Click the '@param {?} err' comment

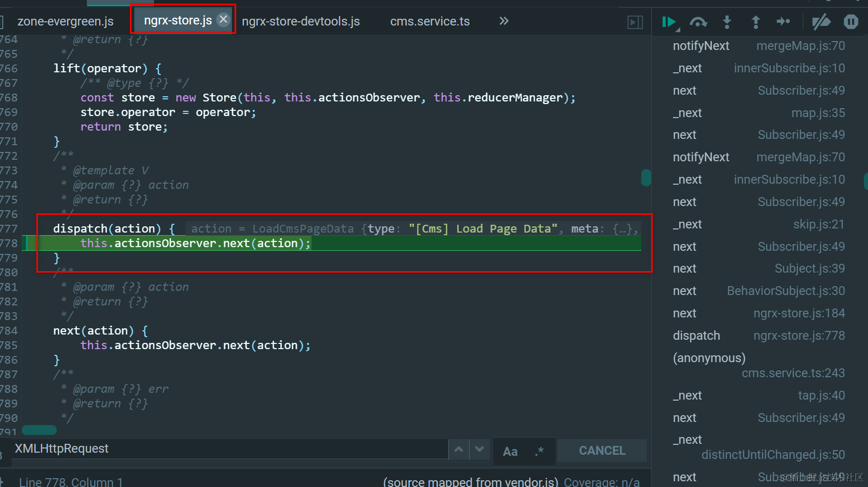point(115,389)
